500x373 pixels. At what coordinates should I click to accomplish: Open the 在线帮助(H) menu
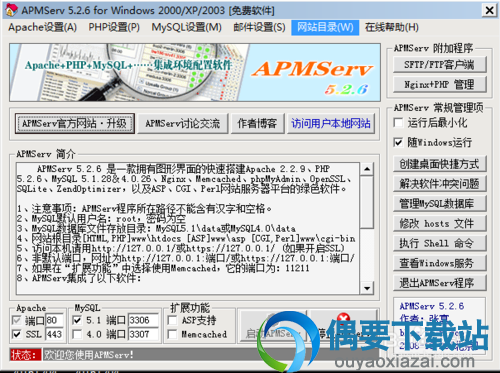392,27
